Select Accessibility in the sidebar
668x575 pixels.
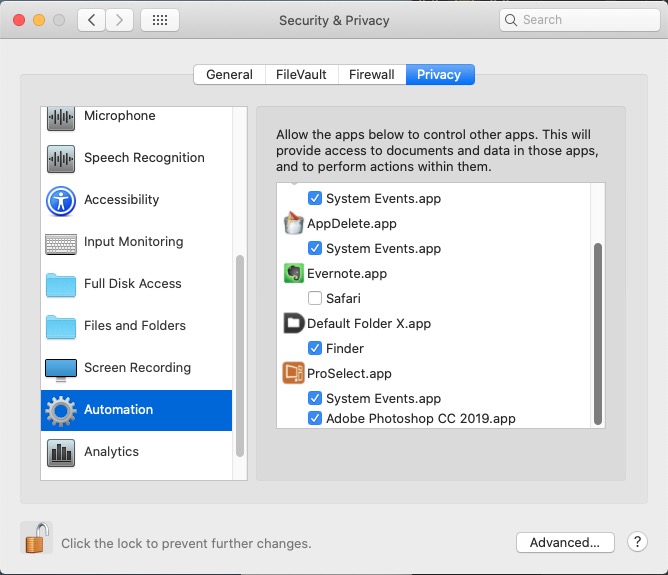pyautogui.click(x=121, y=200)
